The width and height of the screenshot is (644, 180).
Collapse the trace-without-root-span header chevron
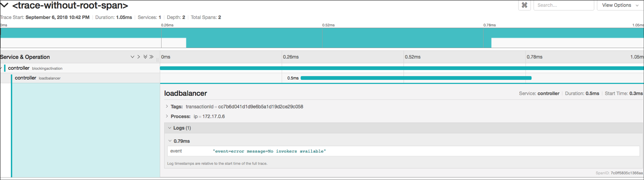click(4, 5)
